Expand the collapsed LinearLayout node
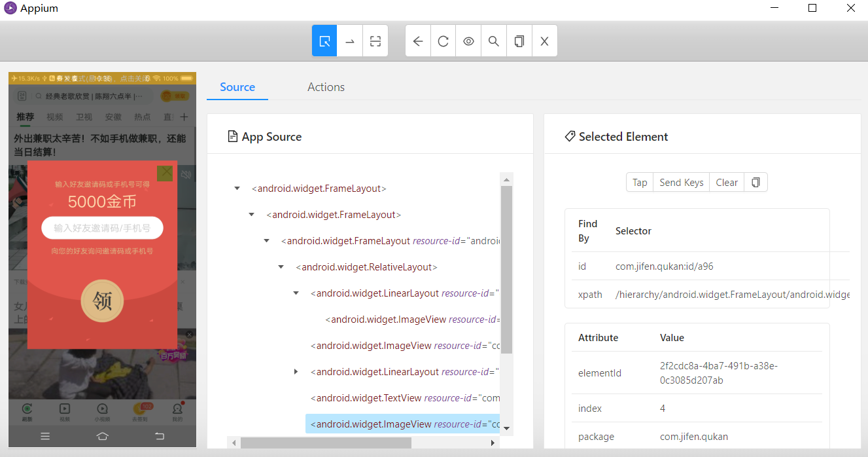Screen dimensions: 868x457 pyautogui.click(x=296, y=372)
